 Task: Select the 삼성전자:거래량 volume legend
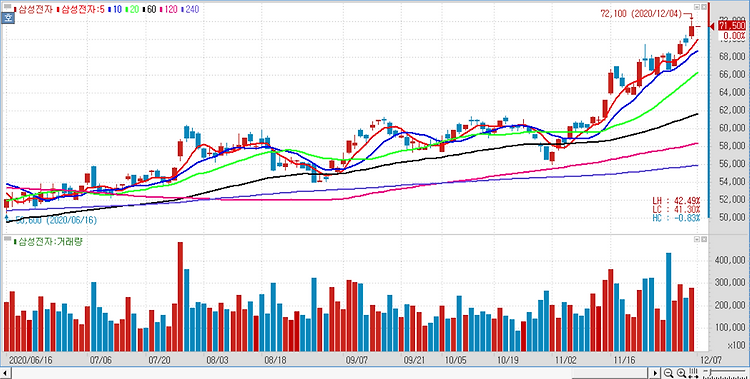(x=49, y=241)
